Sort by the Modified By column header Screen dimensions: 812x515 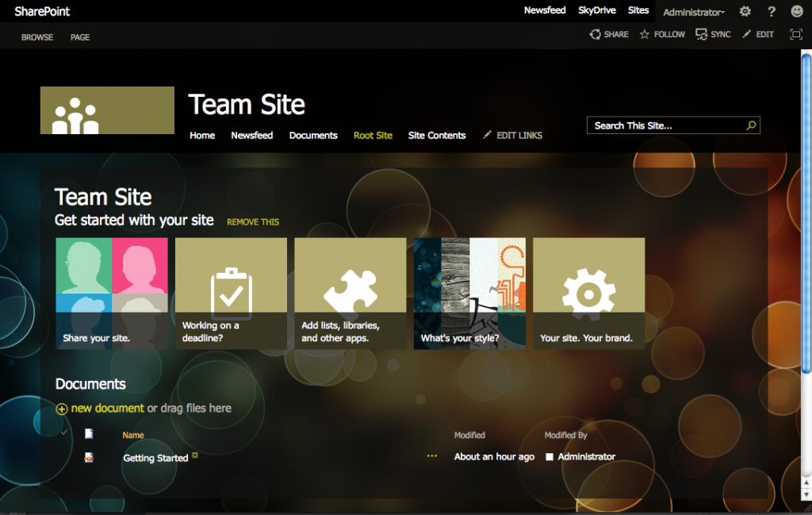pyautogui.click(x=566, y=435)
